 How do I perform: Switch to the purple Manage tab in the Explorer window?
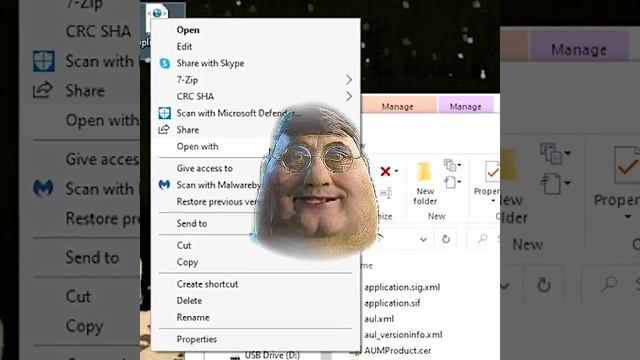tap(466, 106)
